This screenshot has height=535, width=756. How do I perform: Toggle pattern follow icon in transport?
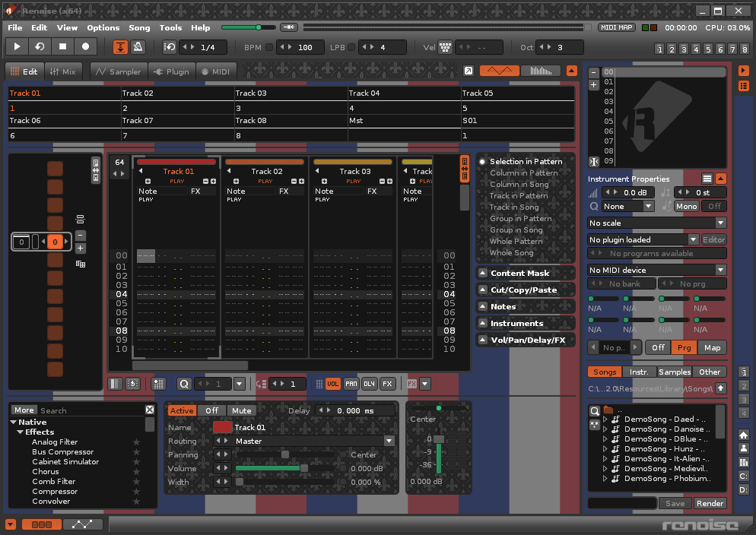[120, 46]
